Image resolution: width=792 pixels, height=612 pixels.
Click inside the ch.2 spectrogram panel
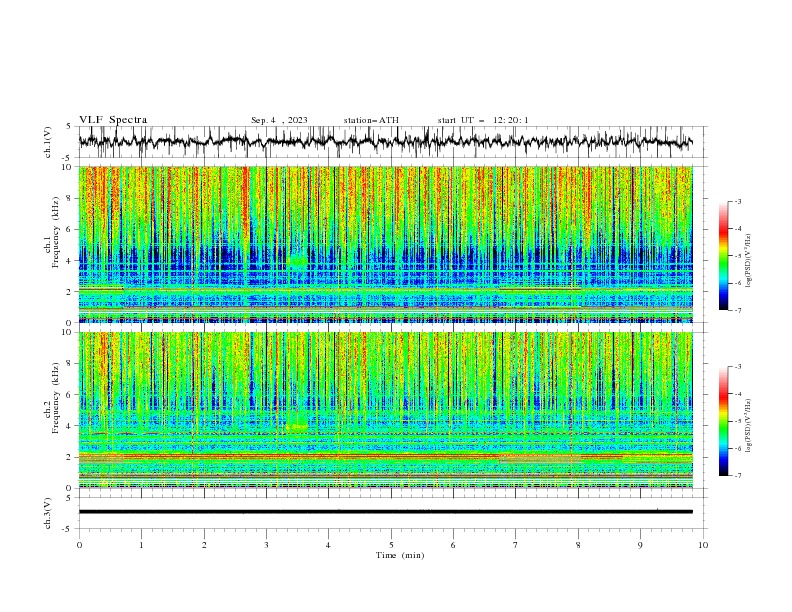tap(386, 410)
